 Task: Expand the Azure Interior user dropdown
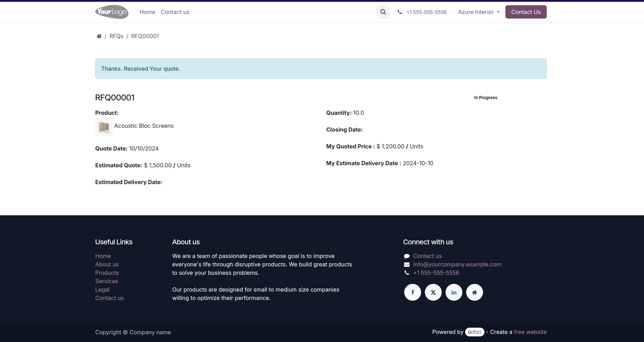(479, 12)
